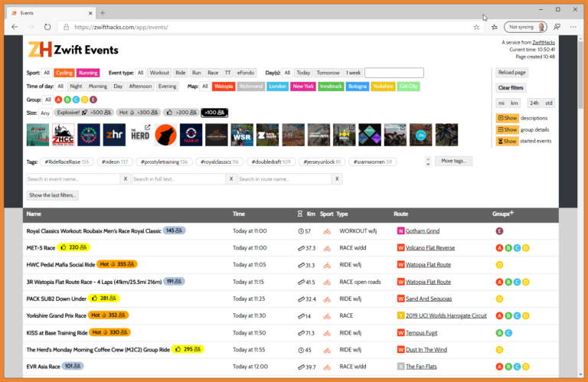Open the ZwiftHacks service link
588x382 pixels.
[x=544, y=42]
